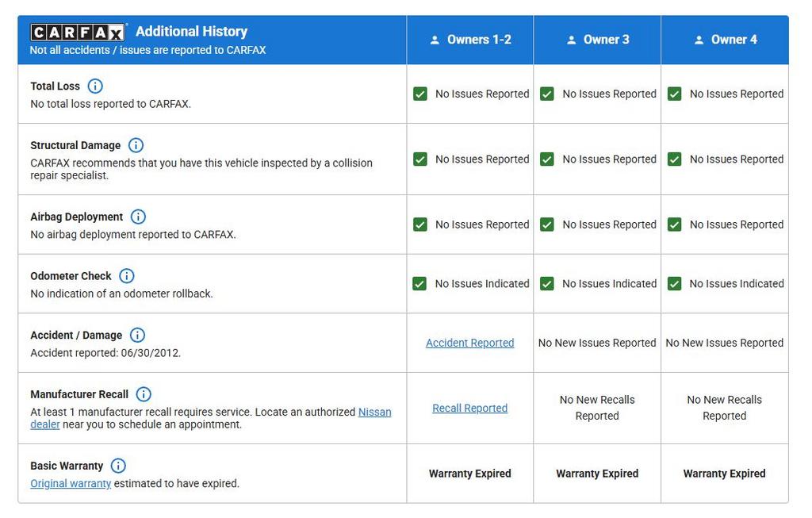
Task: Click Warranty Expired text under Owner 3
Action: (x=596, y=474)
